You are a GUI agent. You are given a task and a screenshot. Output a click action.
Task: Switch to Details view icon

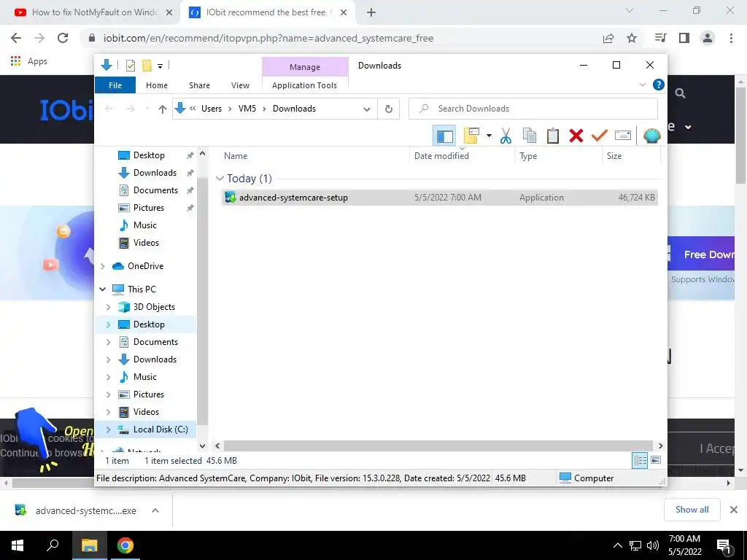[640, 461]
